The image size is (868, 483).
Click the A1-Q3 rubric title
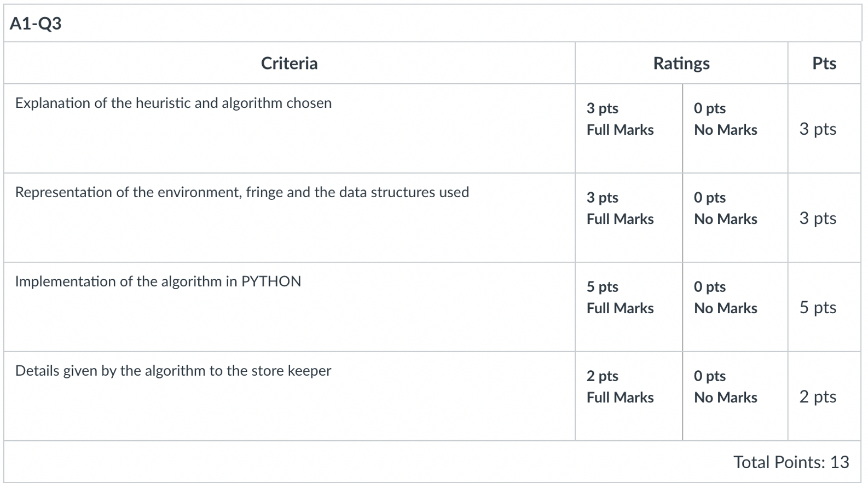36,24
